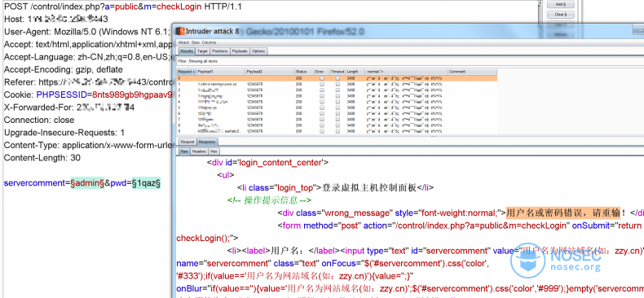Toggle Timeout checkbox in request row 4
644x298 pixels.
point(337,102)
